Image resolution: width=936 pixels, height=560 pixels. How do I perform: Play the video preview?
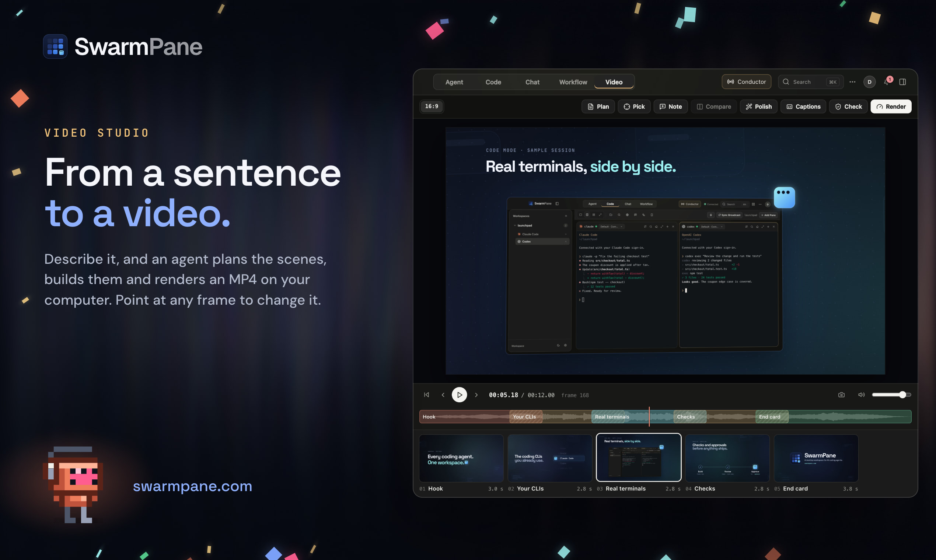[x=459, y=395]
